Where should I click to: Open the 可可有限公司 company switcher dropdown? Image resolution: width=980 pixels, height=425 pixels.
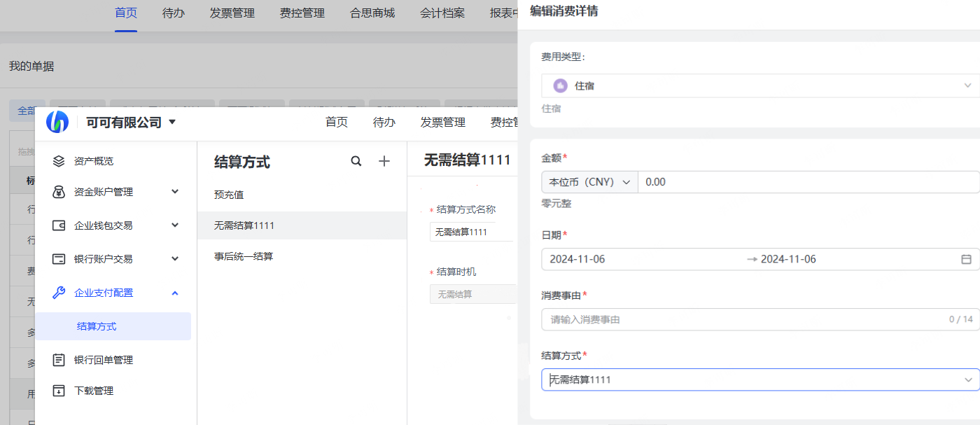(172, 123)
